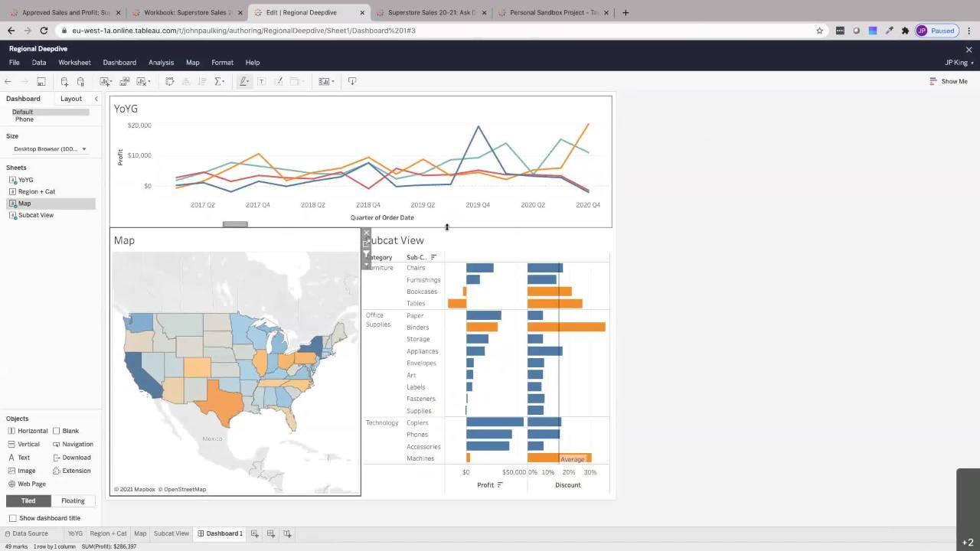This screenshot has height=551, width=980.
Task: Enable Show dashboard title checkbox
Action: pyautogui.click(x=12, y=518)
